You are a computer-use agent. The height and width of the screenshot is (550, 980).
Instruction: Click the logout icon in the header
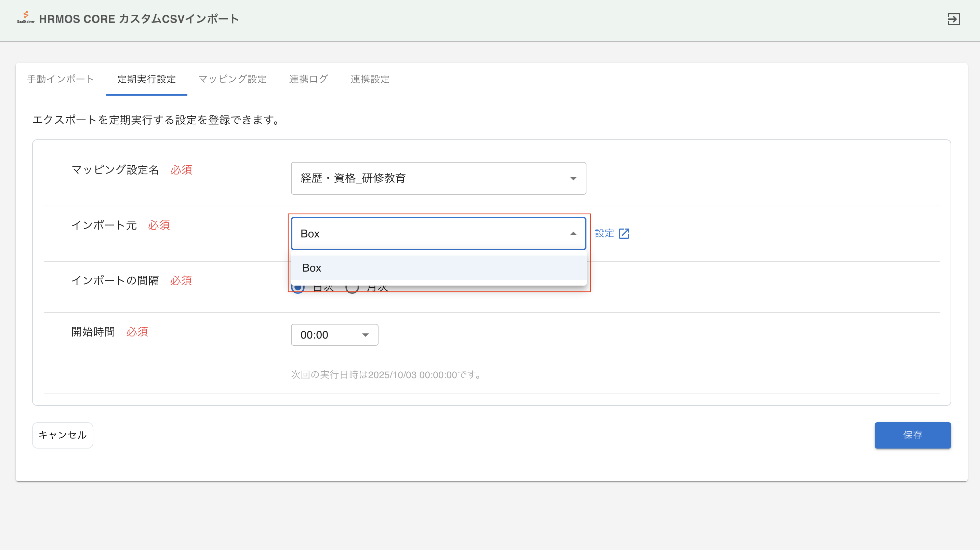[x=953, y=19]
